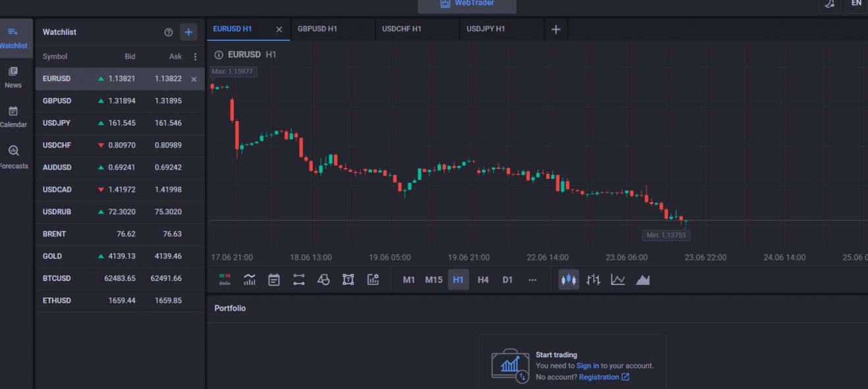Open the Calendar sidebar panel
This screenshot has width=868, height=389.
click(13, 117)
